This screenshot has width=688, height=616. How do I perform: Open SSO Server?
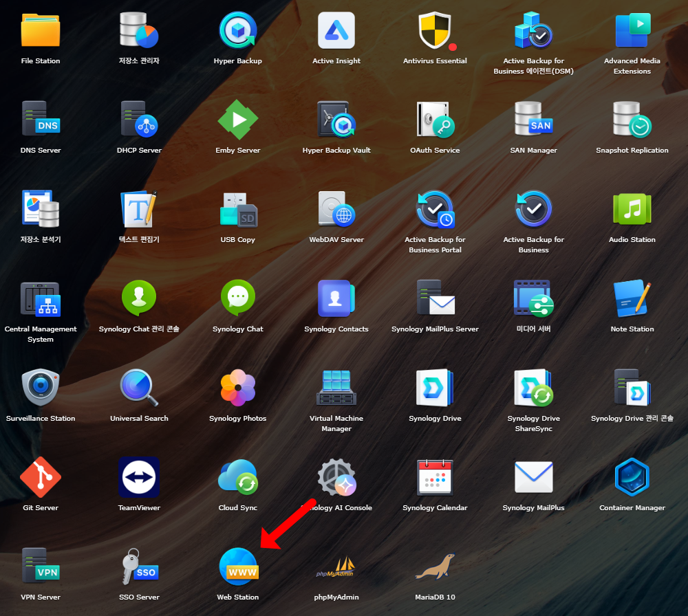point(139,566)
